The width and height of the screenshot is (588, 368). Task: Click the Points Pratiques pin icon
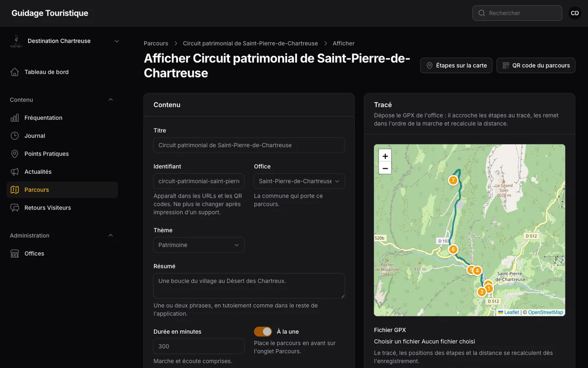(15, 154)
